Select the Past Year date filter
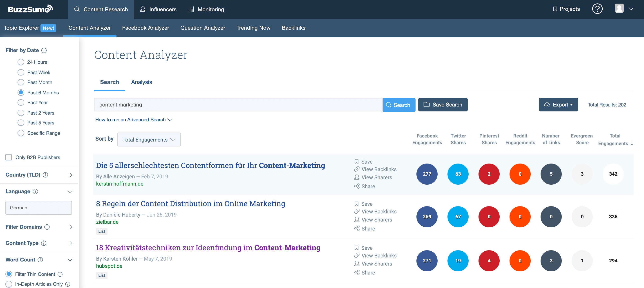The width and height of the screenshot is (644, 288). point(21,103)
